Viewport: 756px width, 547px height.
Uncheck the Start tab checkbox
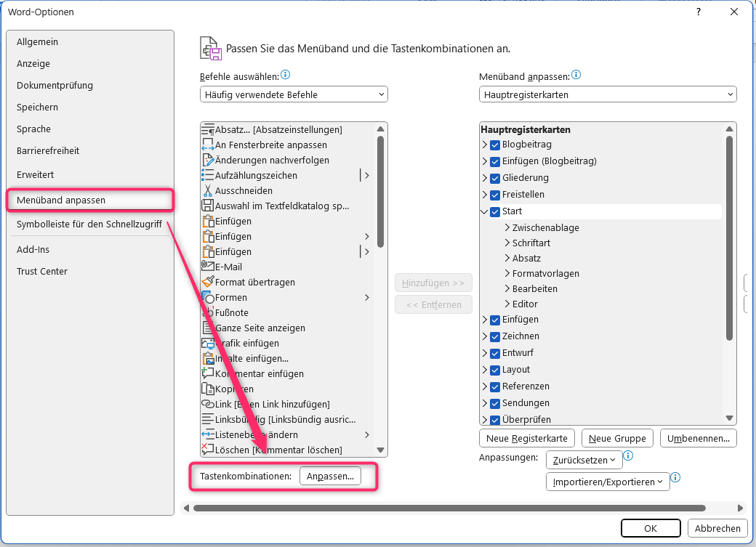click(495, 211)
